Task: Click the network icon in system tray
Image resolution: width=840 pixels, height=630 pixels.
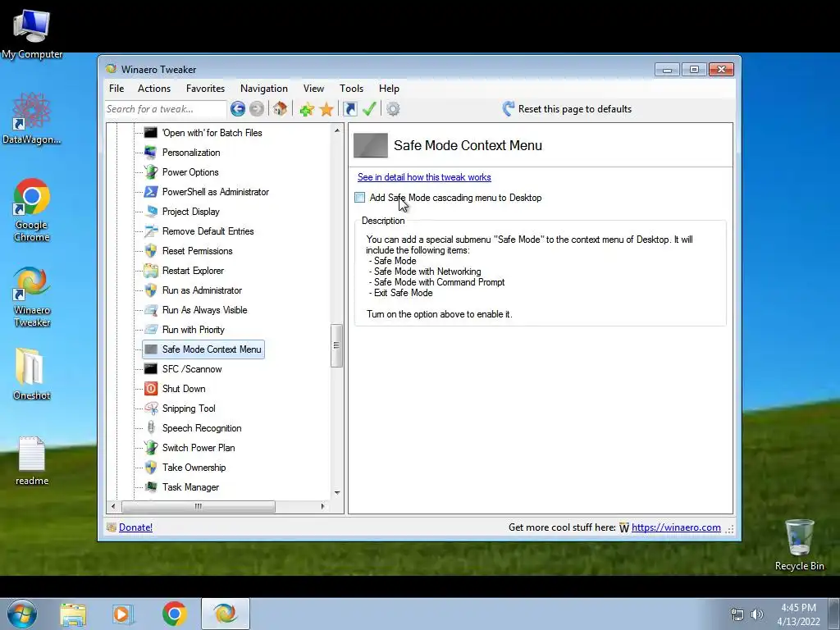Action: point(737,614)
